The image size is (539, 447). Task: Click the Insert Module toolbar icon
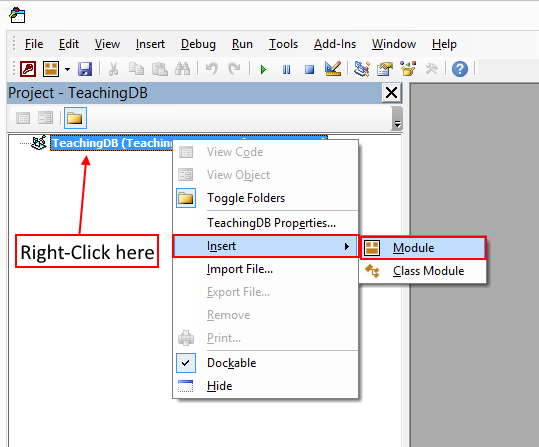pos(51,69)
